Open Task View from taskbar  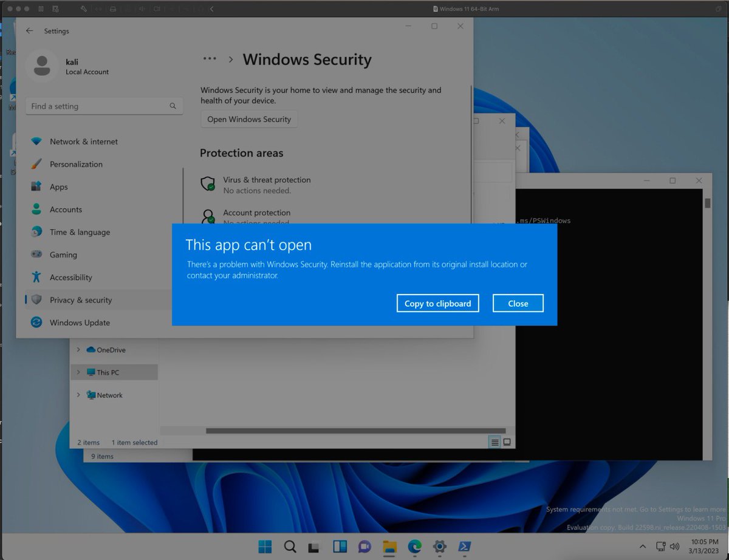click(313, 546)
